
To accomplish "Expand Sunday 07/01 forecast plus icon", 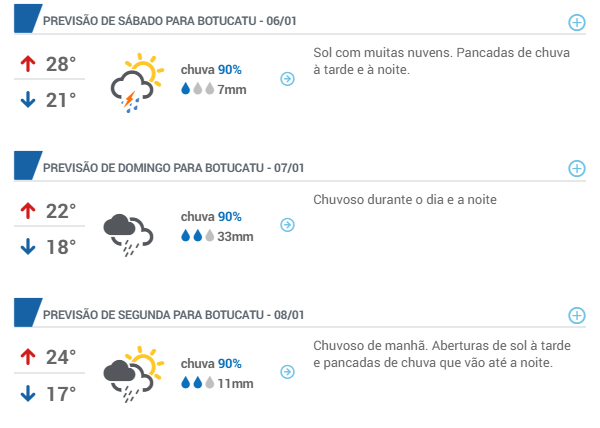I will (x=576, y=168).
